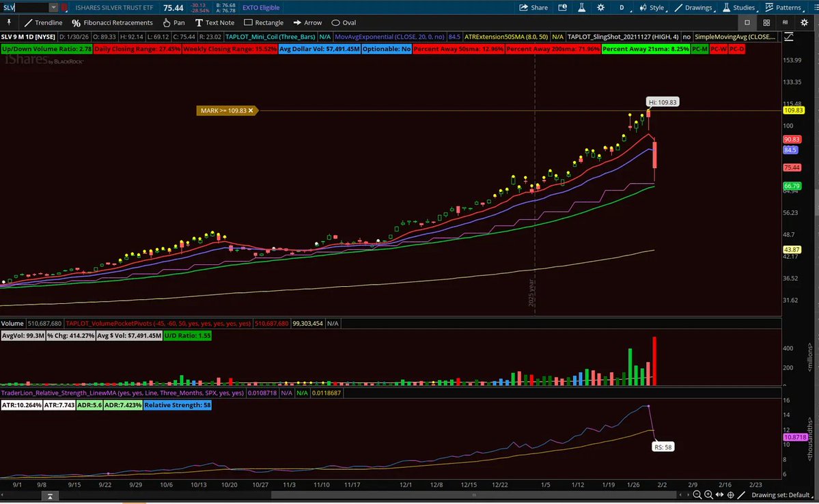Select the Text Note tool

(214, 23)
